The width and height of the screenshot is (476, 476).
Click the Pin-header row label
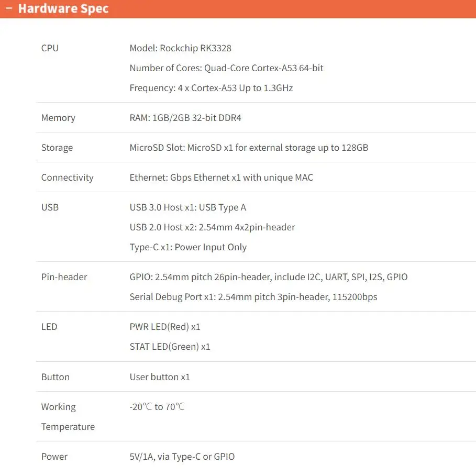point(64,277)
